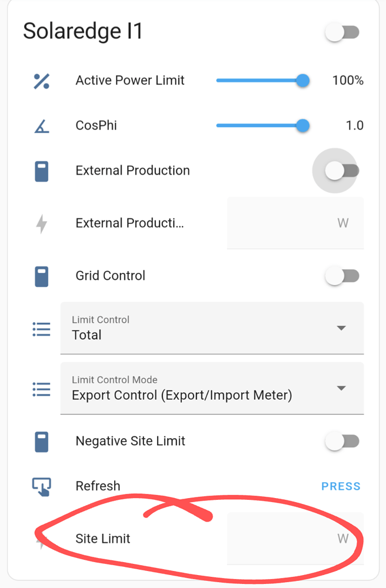Expand the Limit Control Mode dropdown

pos(341,389)
